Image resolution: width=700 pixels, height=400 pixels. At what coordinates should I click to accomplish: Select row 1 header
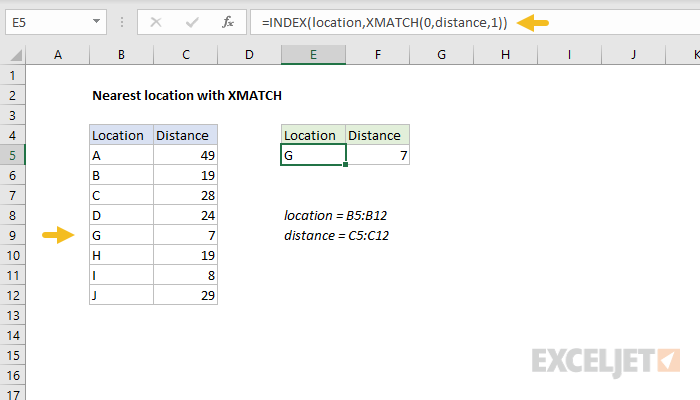click(12, 75)
